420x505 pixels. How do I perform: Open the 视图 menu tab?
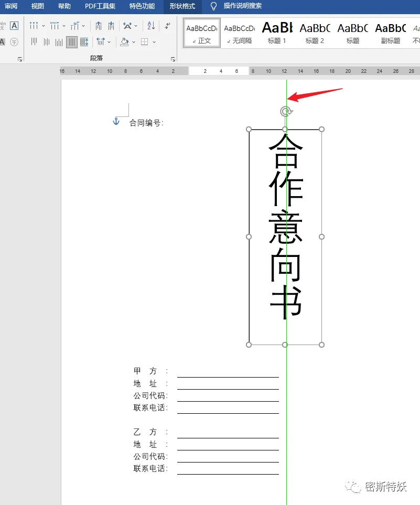pos(37,7)
